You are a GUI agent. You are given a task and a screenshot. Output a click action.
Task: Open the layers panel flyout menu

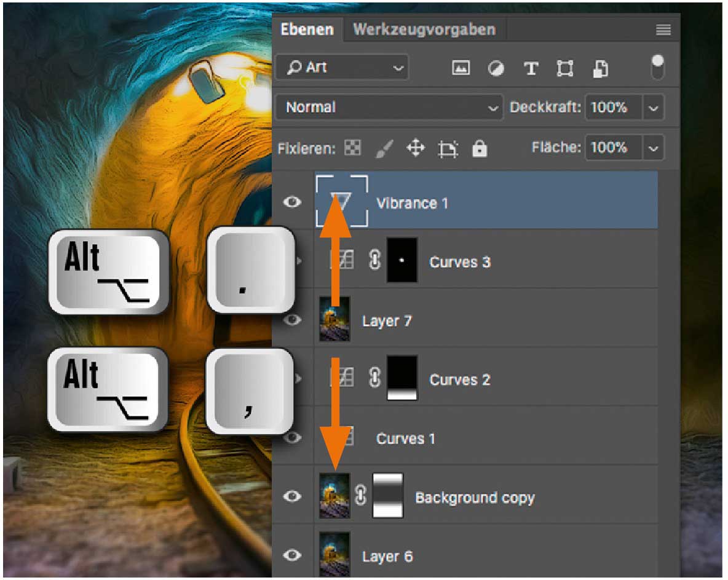(663, 30)
